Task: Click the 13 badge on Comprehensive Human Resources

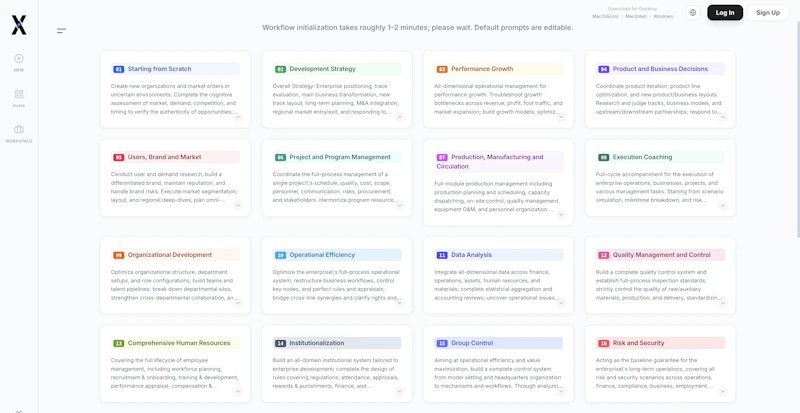Action: [x=118, y=343]
